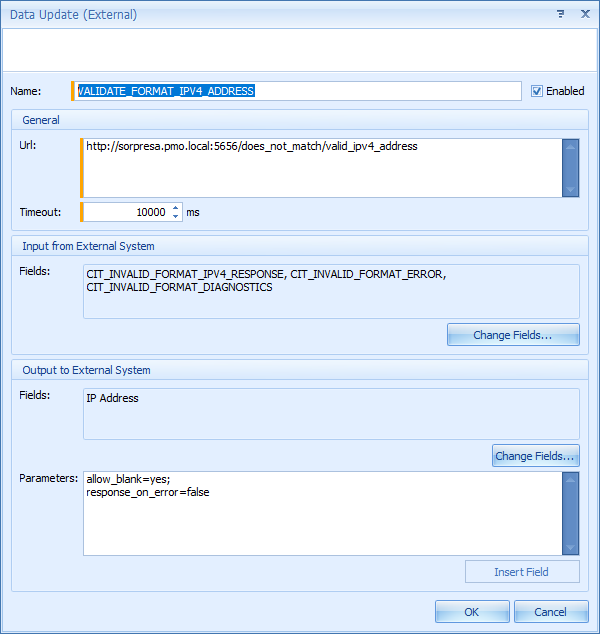Decrease Timeout with the down spinner arrow

(x=176, y=217)
